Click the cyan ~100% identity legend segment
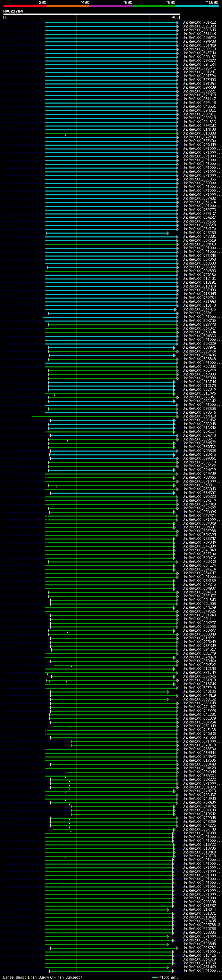The image size is (222, 980). tap(197, 6)
